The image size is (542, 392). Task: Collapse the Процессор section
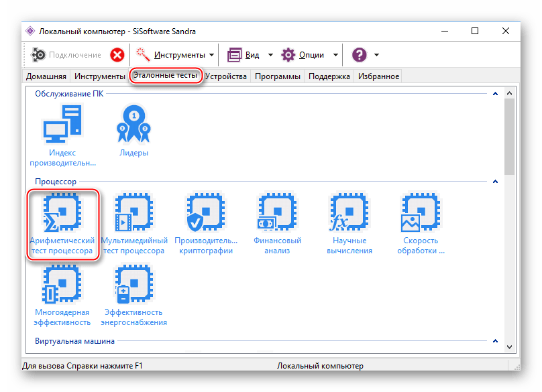coord(494,182)
